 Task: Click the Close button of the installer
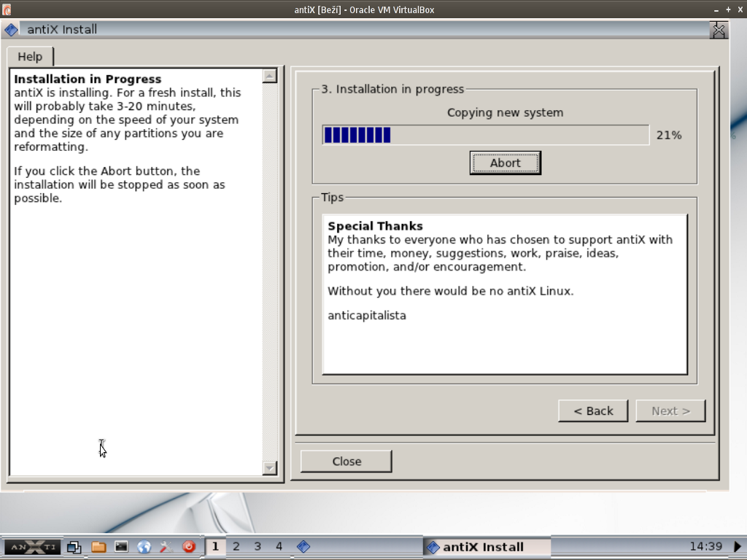(347, 462)
